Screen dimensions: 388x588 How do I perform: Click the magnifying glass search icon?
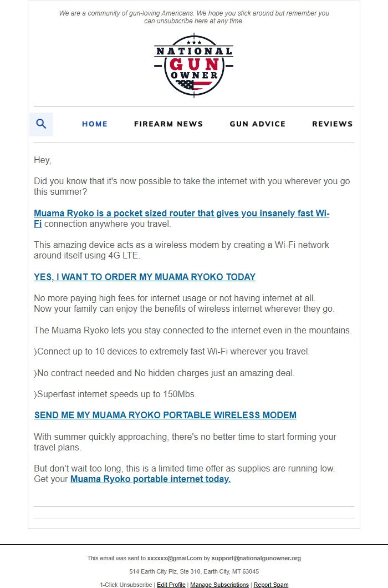41,124
